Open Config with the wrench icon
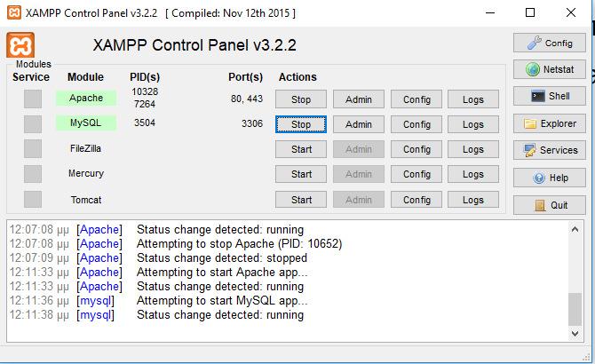Image resolution: width=595 pixels, height=364 pixels. (550, 43)
